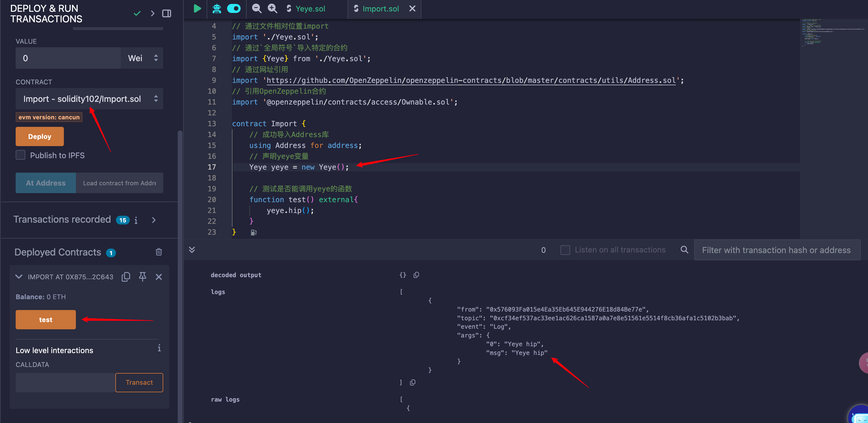The width and height of the screenshot is (868, 423).
Task: Zoom in the editor font
Action: [x=272, y=8]
